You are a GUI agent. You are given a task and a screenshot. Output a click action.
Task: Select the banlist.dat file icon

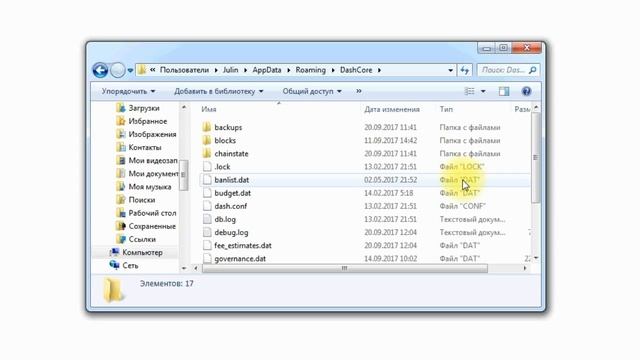click(x=207, y=180)
